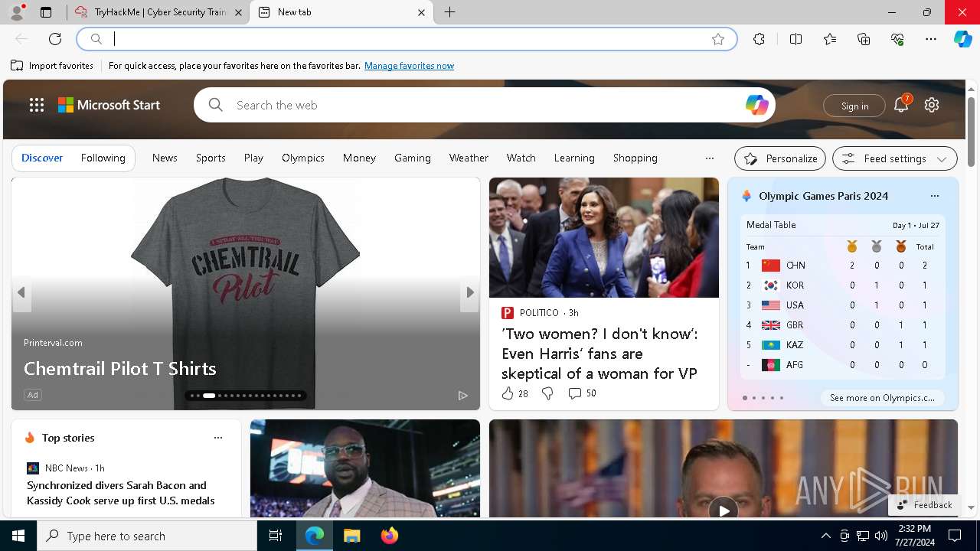Add this page to favorites star
The image size is (980, 551).
[718, 39]
